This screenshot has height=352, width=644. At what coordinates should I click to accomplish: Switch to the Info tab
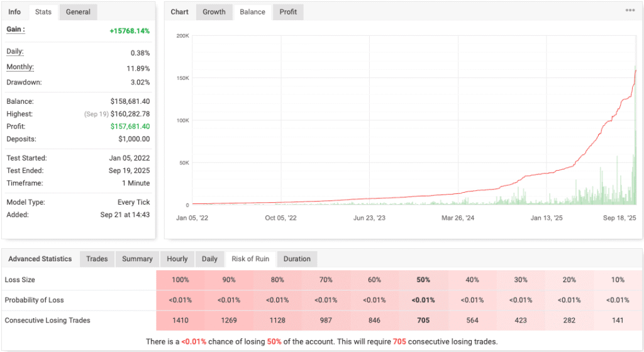[14, 12]
